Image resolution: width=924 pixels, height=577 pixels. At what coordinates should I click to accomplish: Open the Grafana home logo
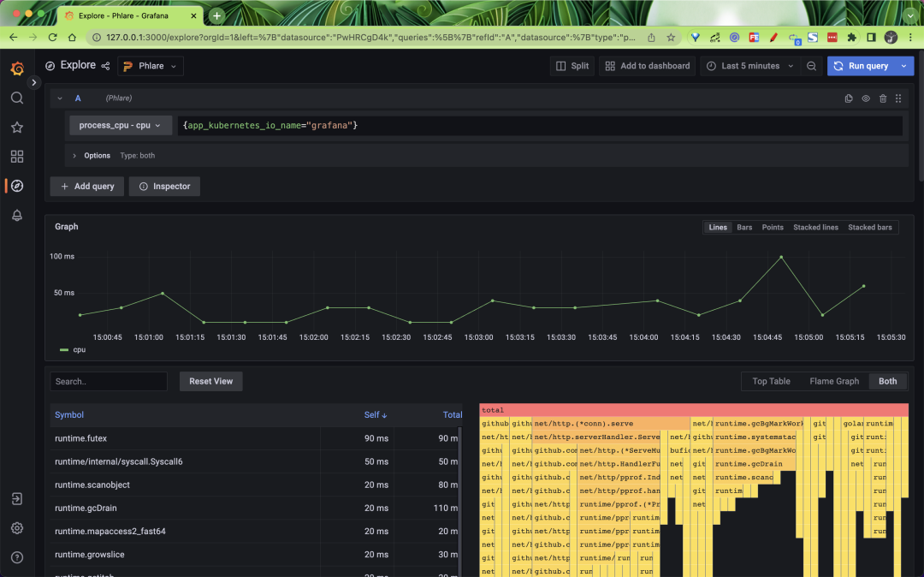click(x=17, y=68)
